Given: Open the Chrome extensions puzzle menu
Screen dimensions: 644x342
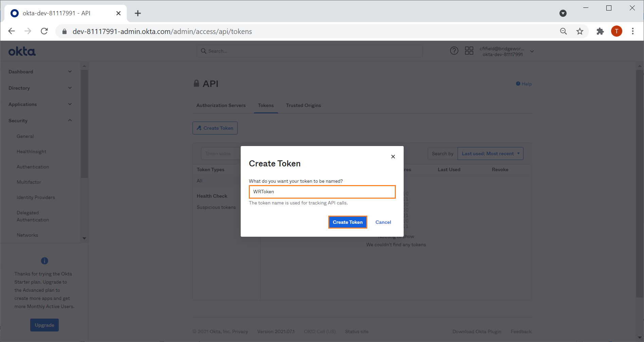Looking at the screenshot, I should point(600,31).
